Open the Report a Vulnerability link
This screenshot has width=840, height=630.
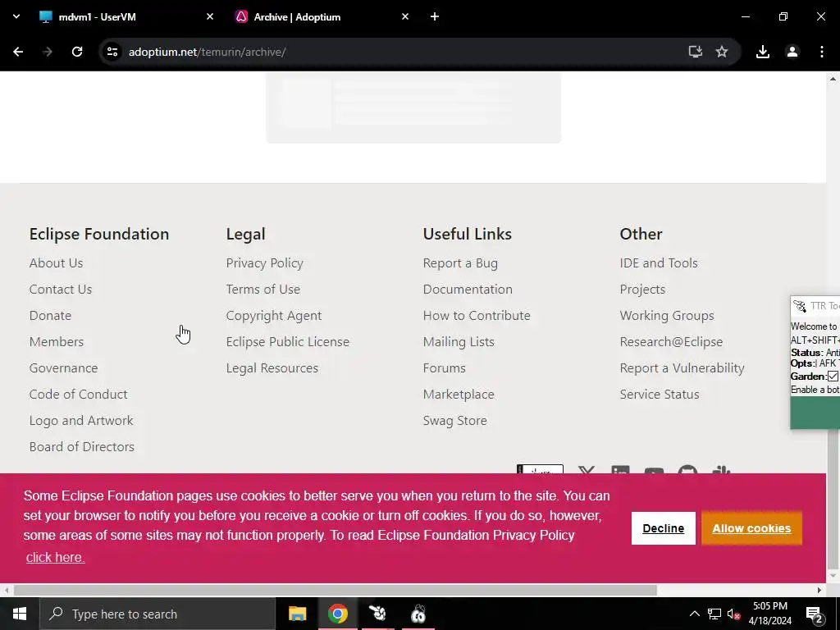click(x=682, y=368)
